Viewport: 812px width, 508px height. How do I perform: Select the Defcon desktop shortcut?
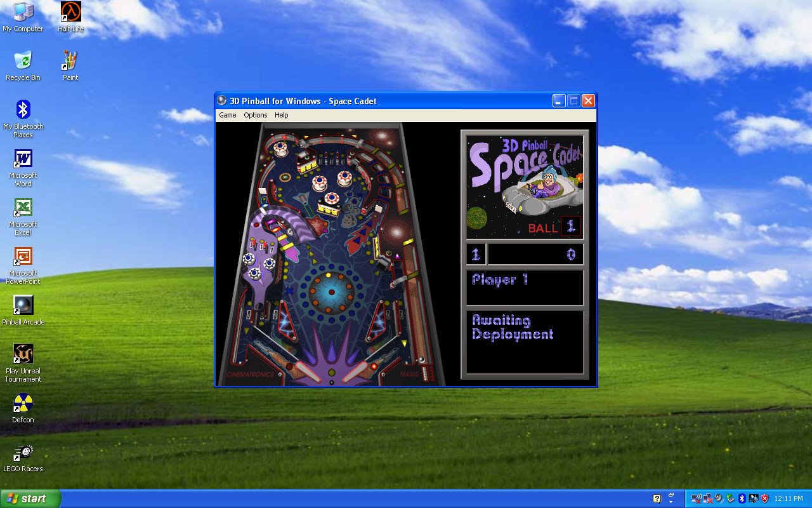pyautogui.click(x=23, y=408)
